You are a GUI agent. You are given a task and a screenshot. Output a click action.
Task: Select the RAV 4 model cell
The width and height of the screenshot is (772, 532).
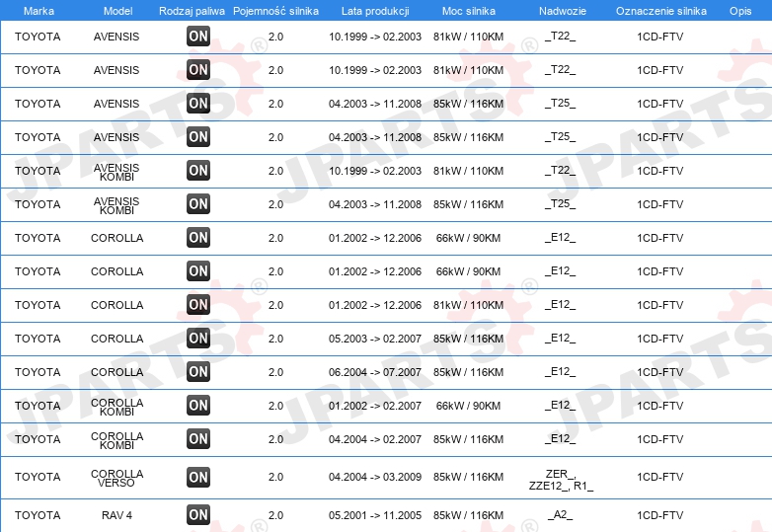tap(116, 515)
